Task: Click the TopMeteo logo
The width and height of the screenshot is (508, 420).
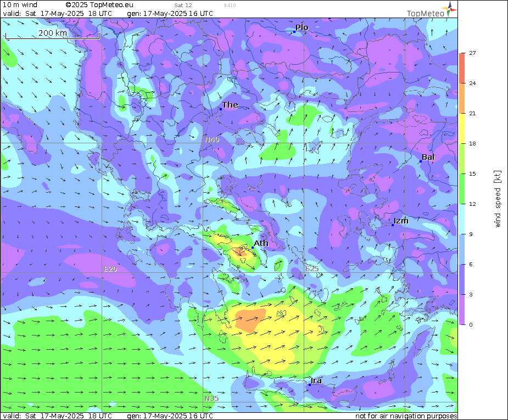Action: click(x=431, y=10)
